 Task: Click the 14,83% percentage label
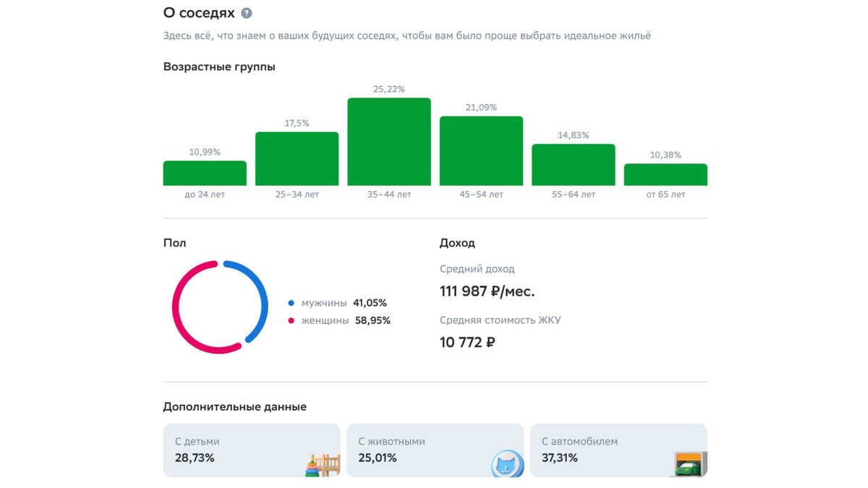[574, 135]
